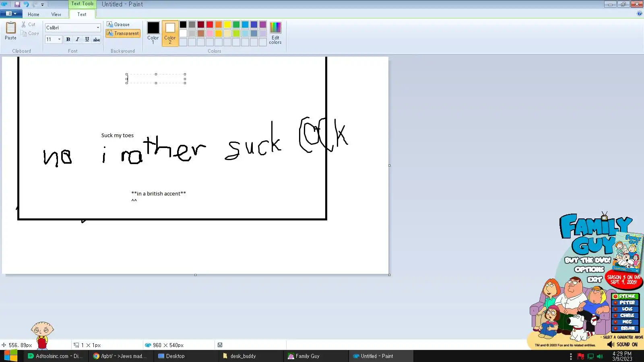The width and height of the screenshot is (644, 362).
Task: Switch to Adtoolsinc.com taskbar item
Action: click(x=55, y=356)
